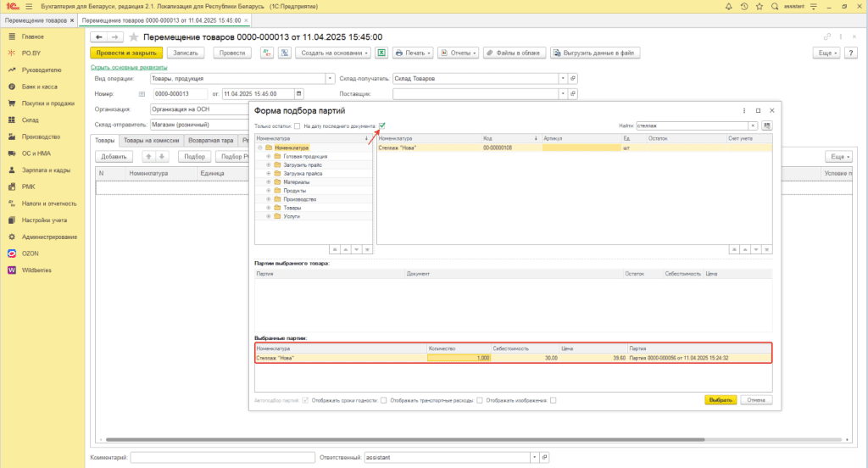Image resolution: width=868 pixels, height=468 pixels.
Task: Collapse the root Номенклатура tree node
Action: pyautogui.click(x=259, y=148)
